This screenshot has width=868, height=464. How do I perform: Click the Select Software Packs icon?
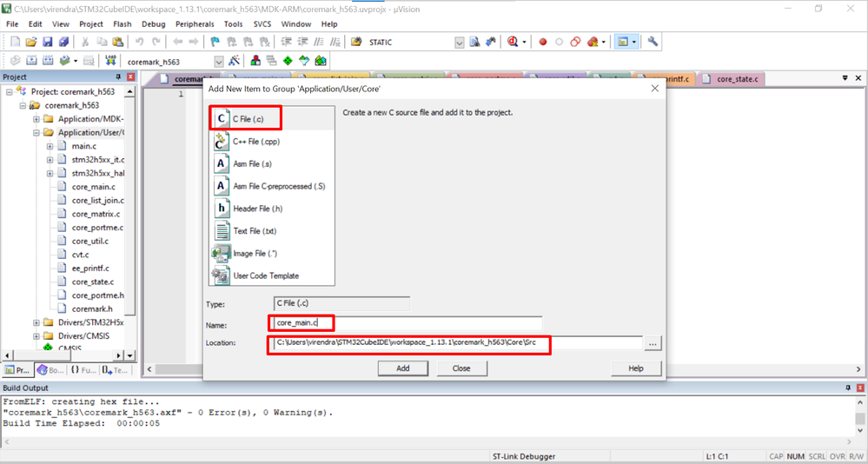pyautogui.click(x=304, y=60)
